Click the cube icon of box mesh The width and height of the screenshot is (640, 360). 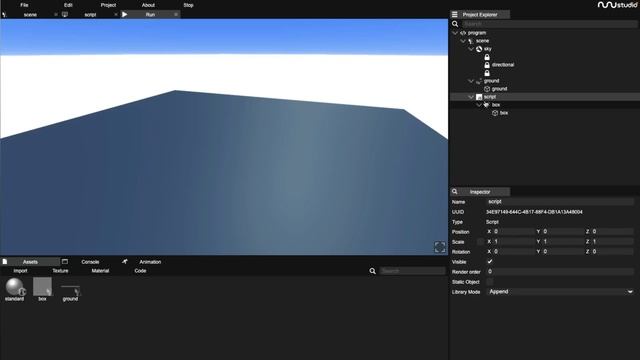495,113
